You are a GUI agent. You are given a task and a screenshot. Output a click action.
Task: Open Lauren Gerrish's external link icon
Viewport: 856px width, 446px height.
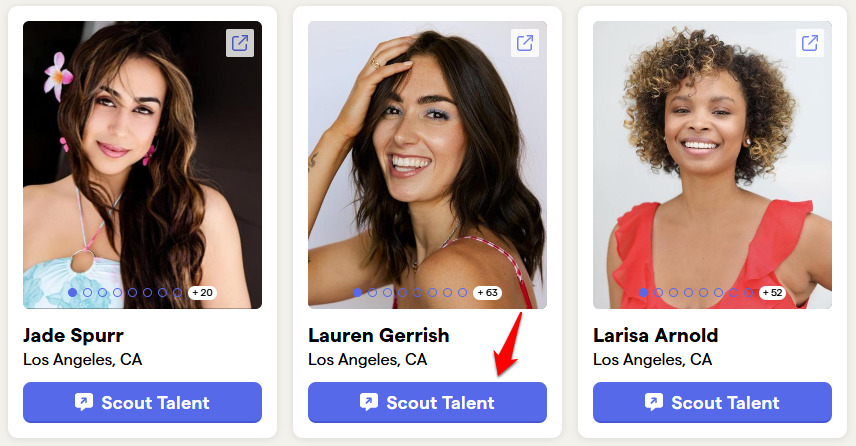click(525, 43)
